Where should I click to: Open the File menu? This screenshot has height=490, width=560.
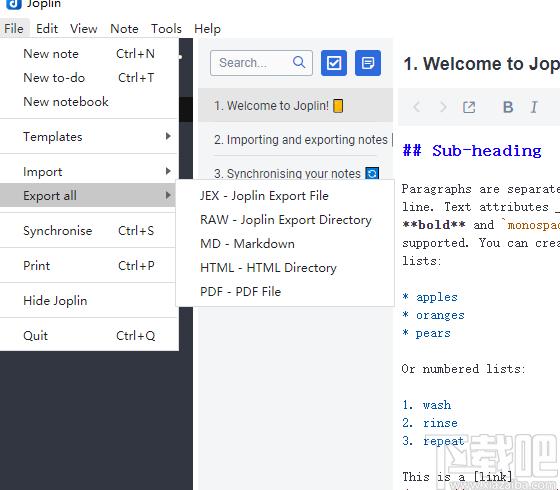tap(14, 29)
